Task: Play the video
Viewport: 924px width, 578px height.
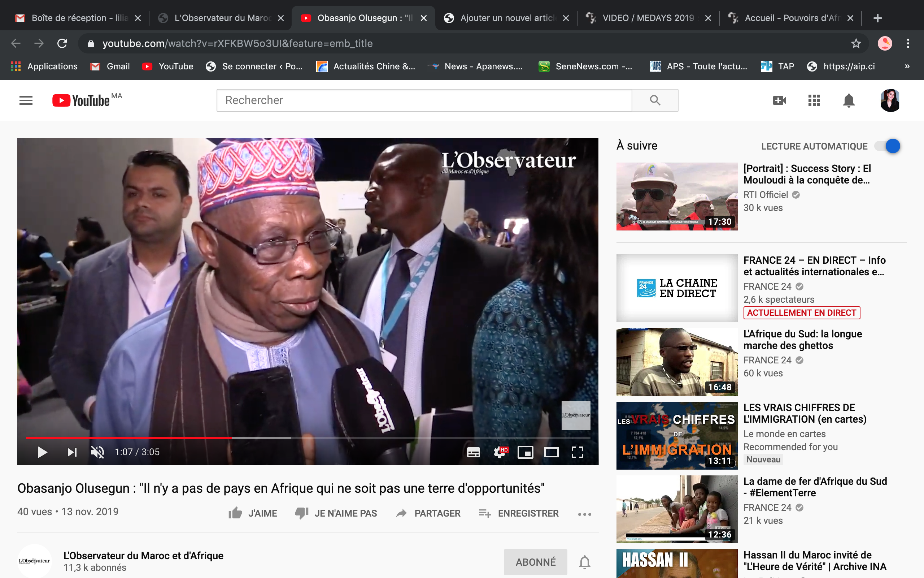Action: [x=42, y=452]
